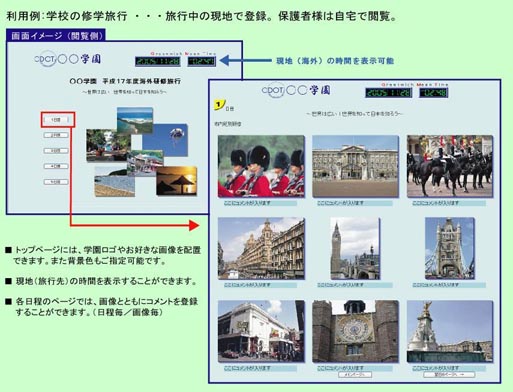Click comment caption under white corner building
Viewport: 513px width, 392px height.
click(260, 368)
